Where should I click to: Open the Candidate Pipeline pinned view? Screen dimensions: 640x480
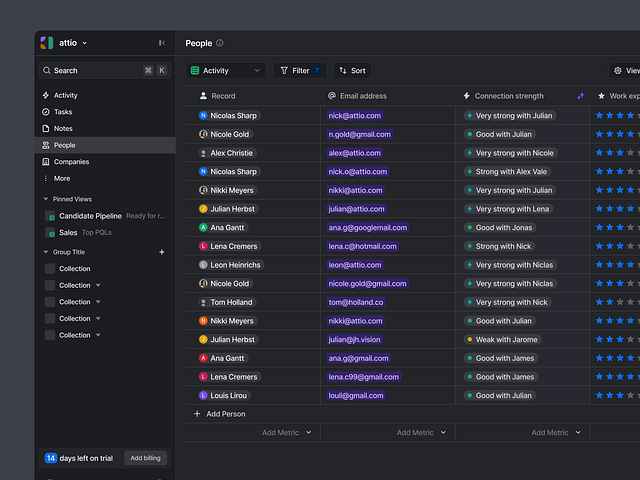coord(90,215)
